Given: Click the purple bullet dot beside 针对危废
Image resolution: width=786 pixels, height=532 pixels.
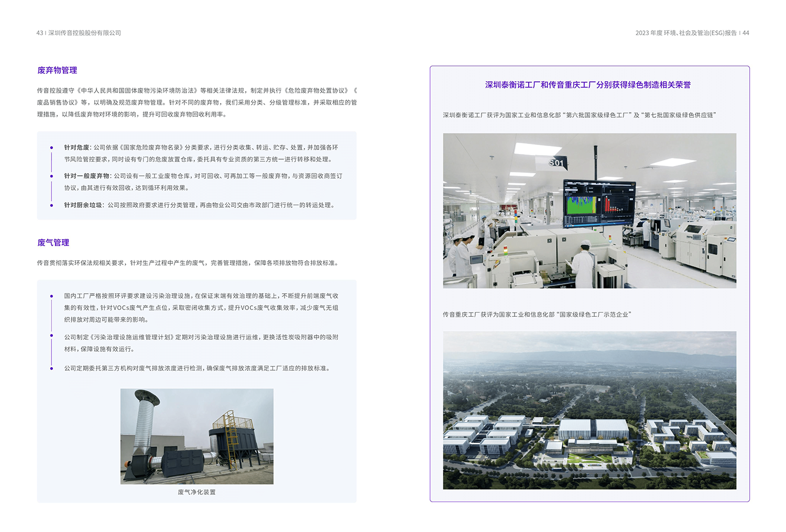Looking at the screenshot, I should click(x=51, y=148).
